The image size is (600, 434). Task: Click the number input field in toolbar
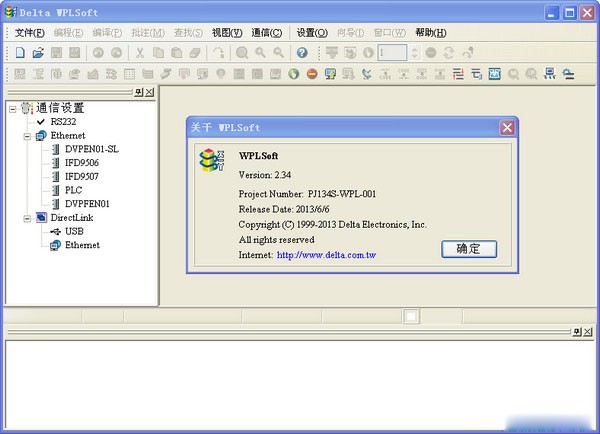click(392, 52)
